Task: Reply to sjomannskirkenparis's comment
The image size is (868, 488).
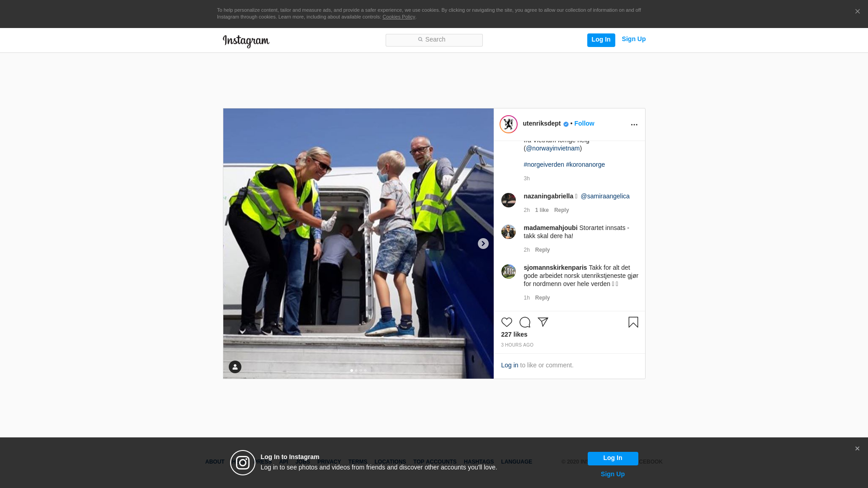Action: [542, 298]
